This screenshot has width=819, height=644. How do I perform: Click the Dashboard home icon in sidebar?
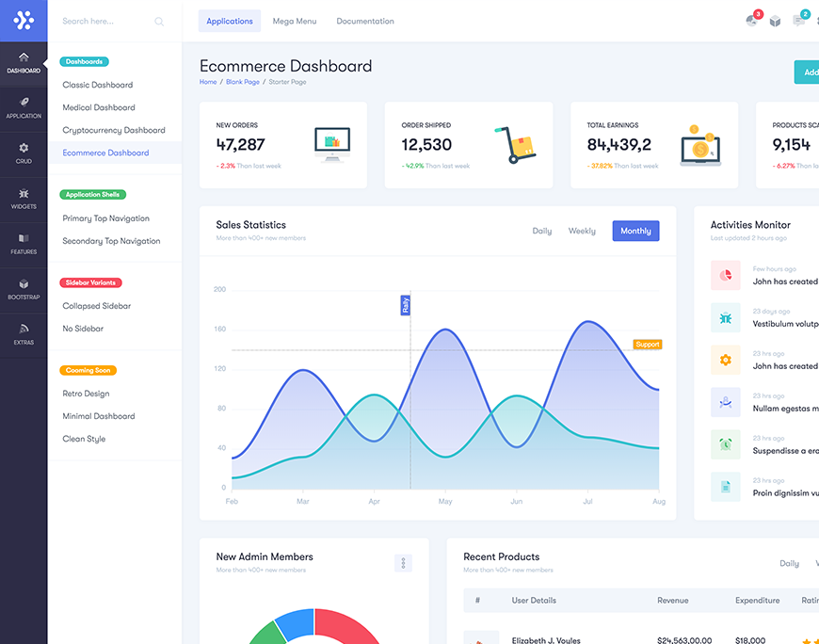[x=24, y=58]
